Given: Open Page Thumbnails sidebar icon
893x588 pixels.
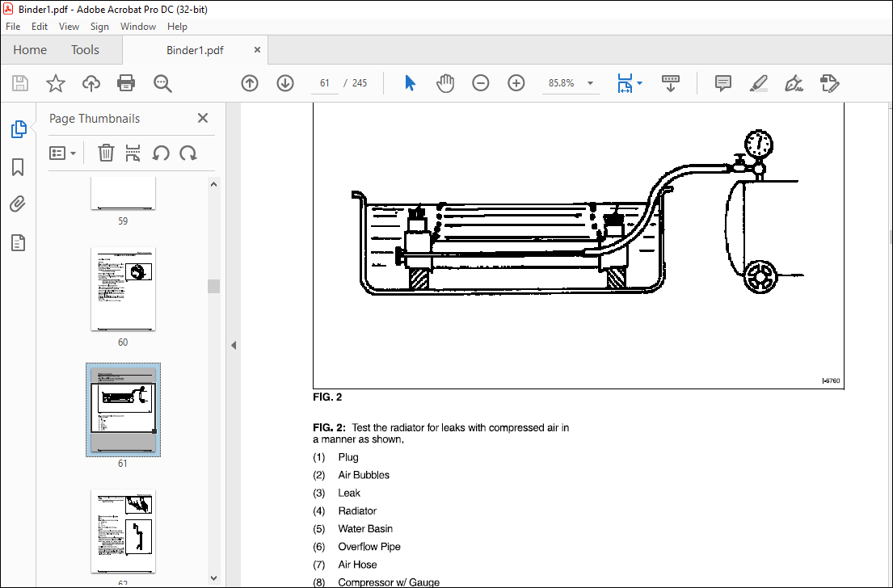Looking at the screenshot, I should click(19, 129).
